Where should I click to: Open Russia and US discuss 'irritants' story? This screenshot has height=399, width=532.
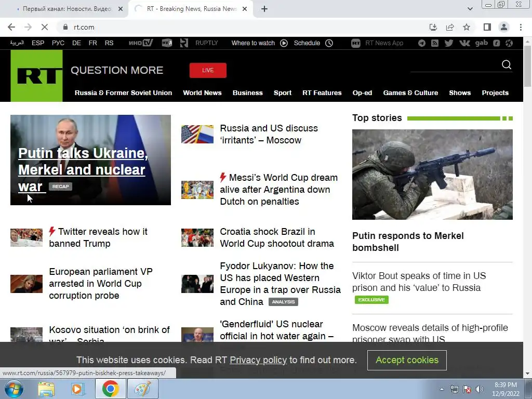click(x=269, y=134)
